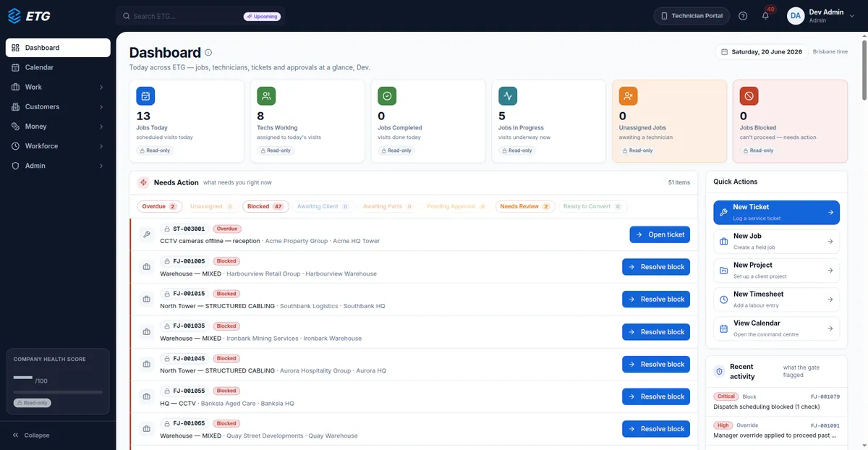Click the Techs Working people icon

point(266,95)
